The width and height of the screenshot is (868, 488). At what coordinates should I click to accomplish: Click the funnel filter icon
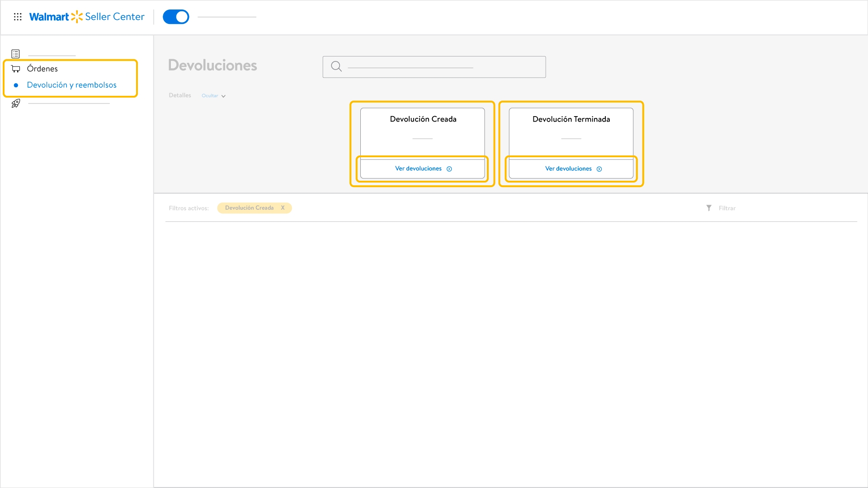(709, 208)
